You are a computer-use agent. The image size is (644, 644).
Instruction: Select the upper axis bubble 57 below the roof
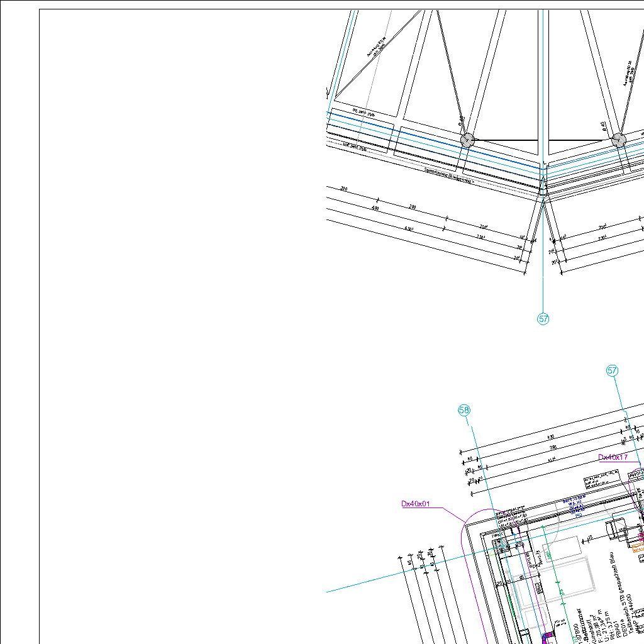(x=543, y=319)
